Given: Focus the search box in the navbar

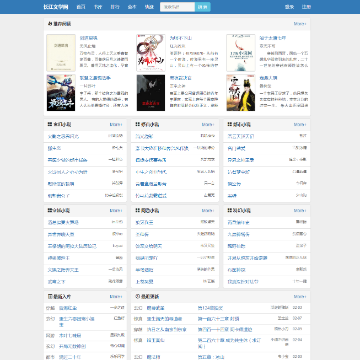Looking at the screenshot, I should click(177, 7).
